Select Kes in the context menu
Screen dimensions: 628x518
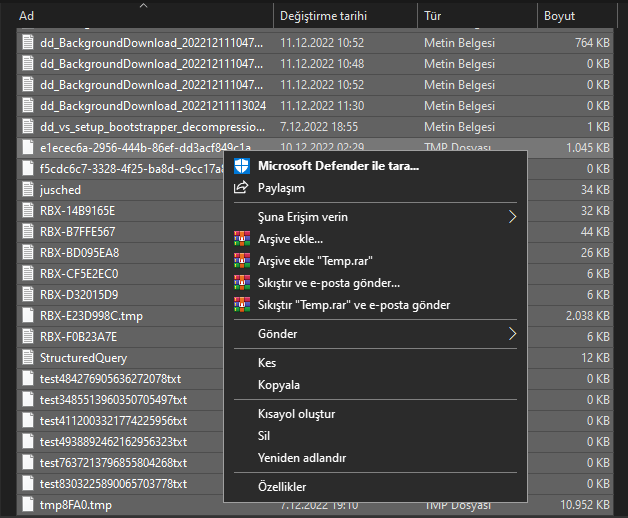coord(267,363)
